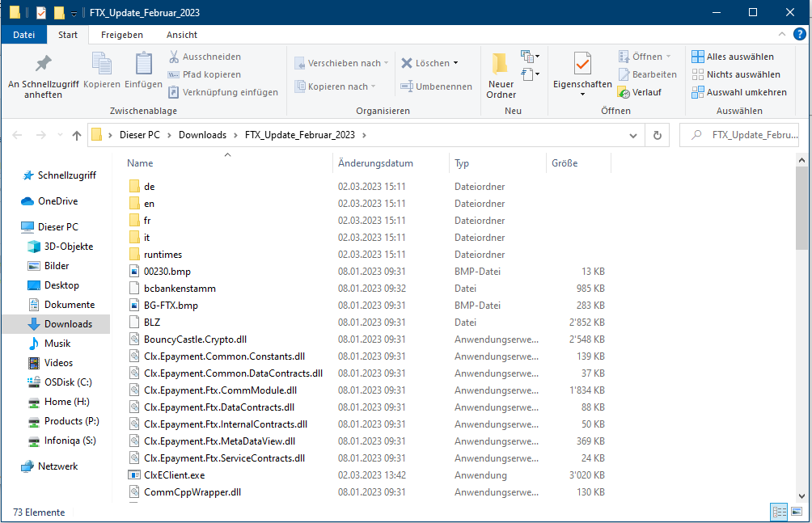
Task: Select OneDrive in navigation pane
Action: click(49, 201)
